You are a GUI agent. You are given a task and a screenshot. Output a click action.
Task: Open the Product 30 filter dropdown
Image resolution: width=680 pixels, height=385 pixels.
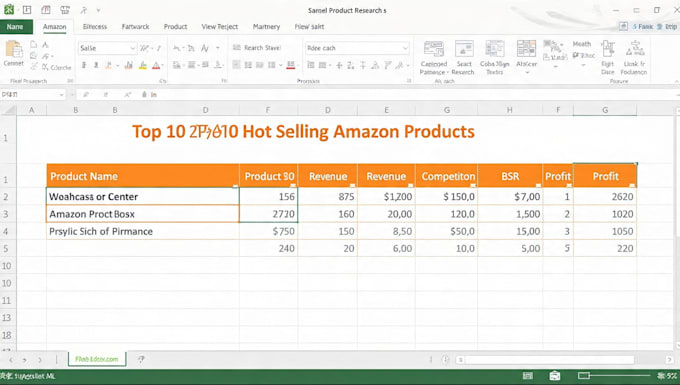tap(293, 186)
